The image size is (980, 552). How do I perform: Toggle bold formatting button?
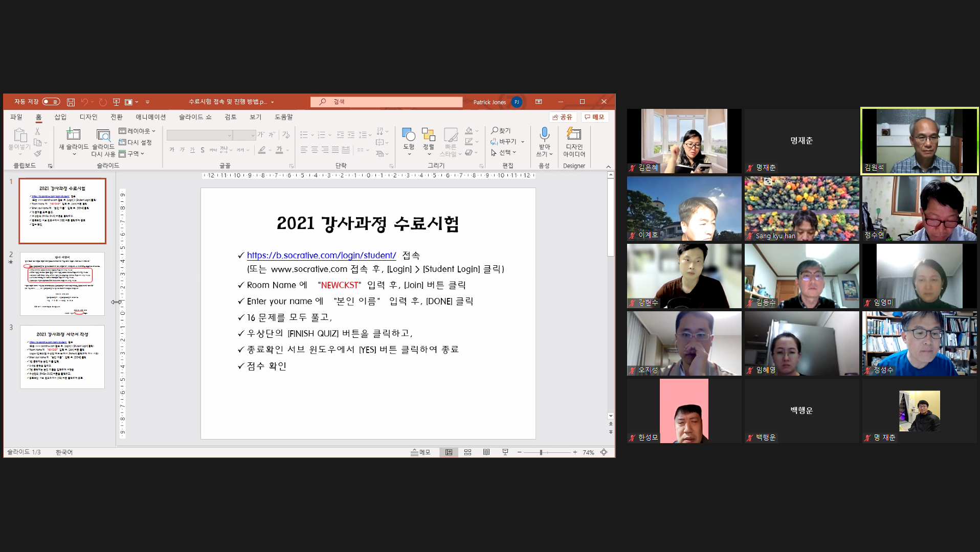(172, 150)
